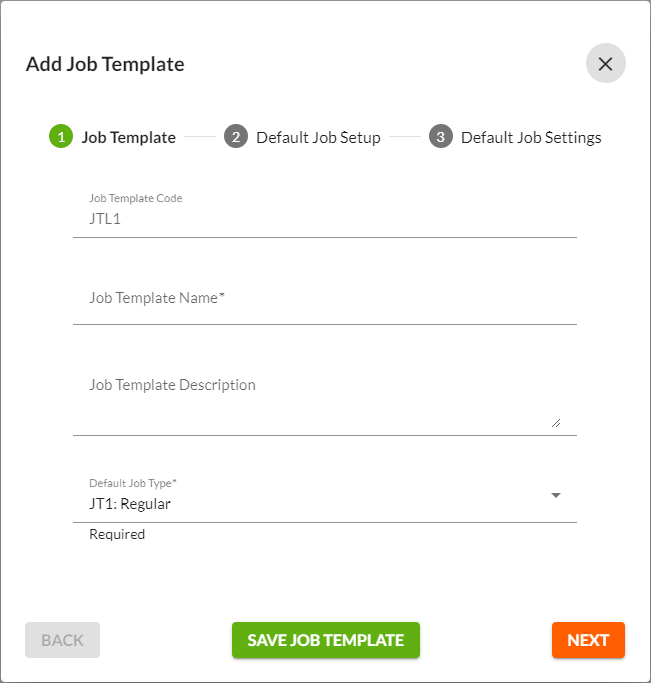The height and width of the screenshot is (683, 651).
Task: Close the Add Job Template dialog
Action: 605,63
